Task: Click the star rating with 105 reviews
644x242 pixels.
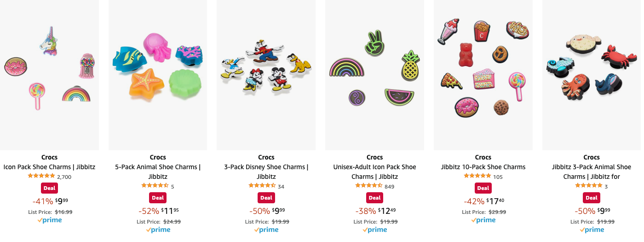Action: [477, 176]
